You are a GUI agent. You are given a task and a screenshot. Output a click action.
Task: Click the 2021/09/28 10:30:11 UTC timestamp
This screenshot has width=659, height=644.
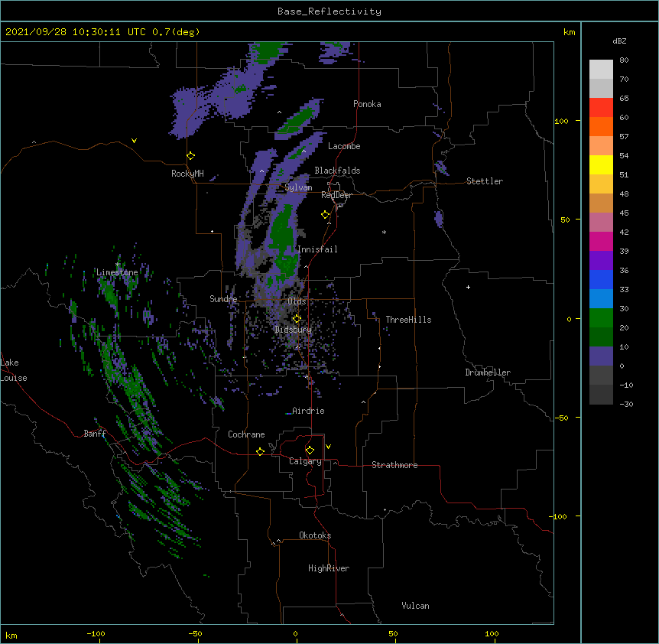pyautogui.click(x=75, y=32)
